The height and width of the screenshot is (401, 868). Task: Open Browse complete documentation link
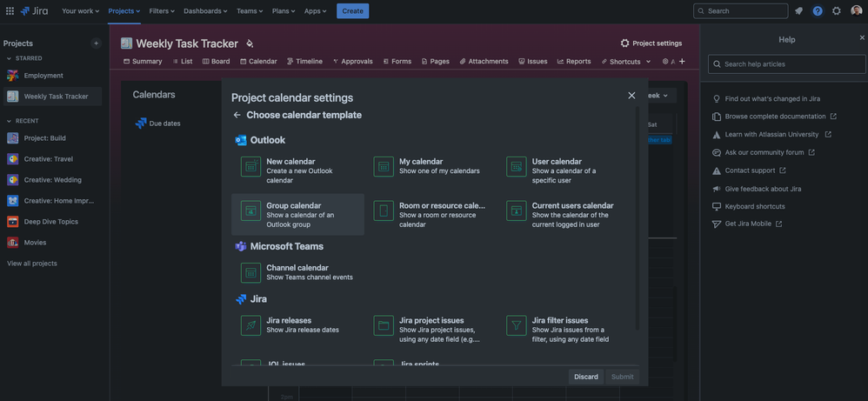coord(774,117)
